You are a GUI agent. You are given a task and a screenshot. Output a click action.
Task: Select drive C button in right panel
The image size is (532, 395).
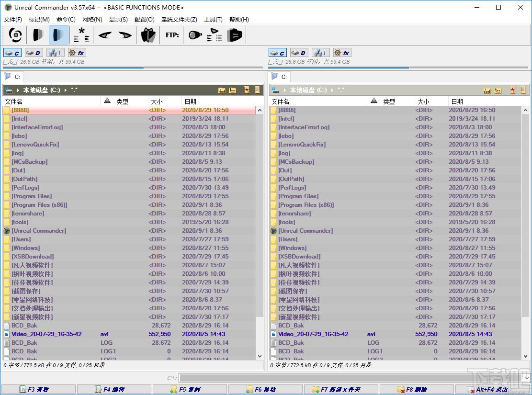278,53
